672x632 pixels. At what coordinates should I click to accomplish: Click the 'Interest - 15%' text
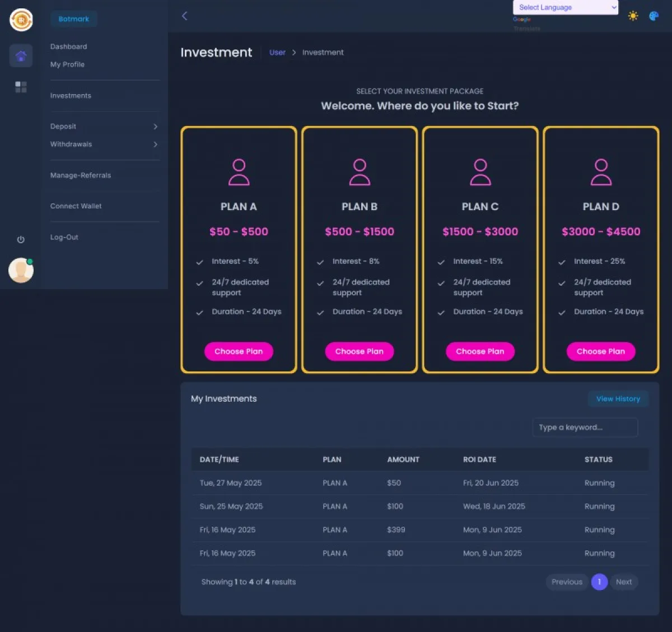point(478,262)
